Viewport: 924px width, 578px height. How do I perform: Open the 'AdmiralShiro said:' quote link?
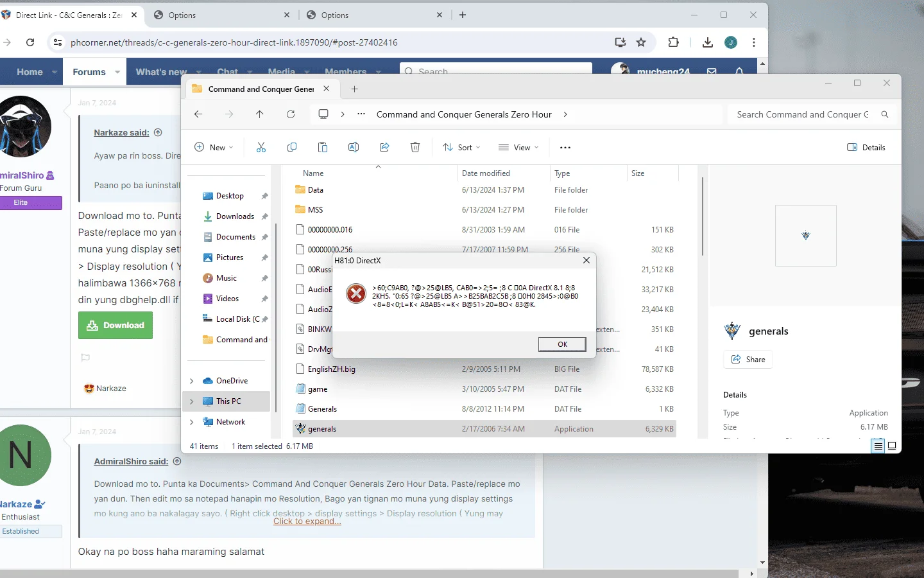[131, 461]
